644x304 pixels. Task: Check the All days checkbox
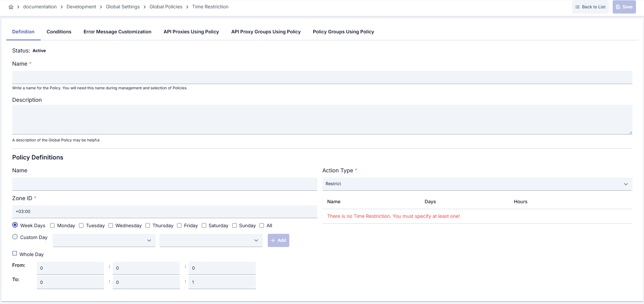(262, 225)
